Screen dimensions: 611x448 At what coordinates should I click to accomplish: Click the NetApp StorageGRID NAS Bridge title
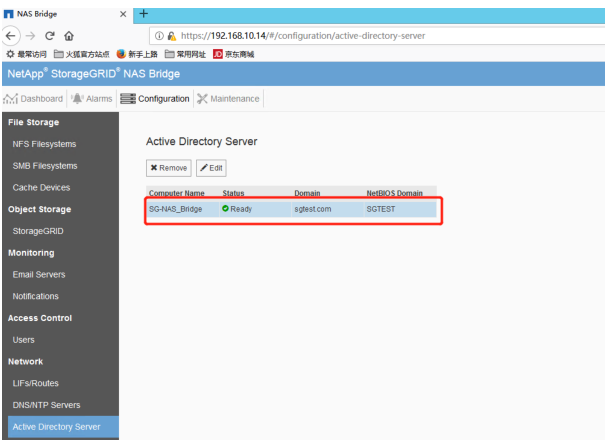pyautogui.click(x=94, y=74)
